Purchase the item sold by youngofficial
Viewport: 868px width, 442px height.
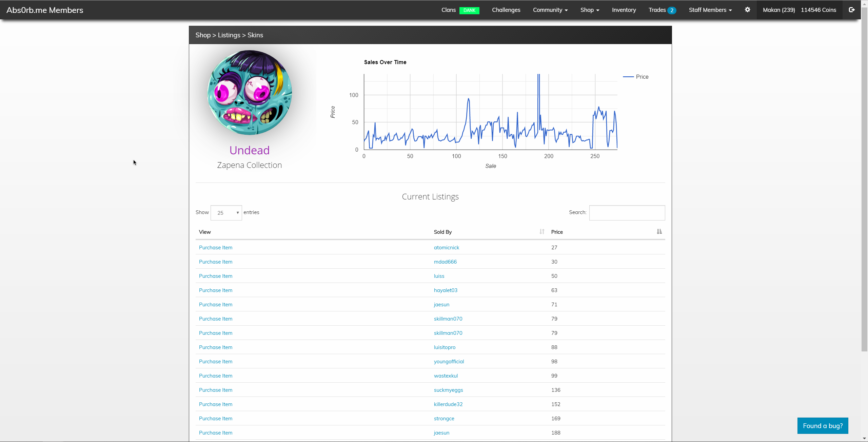click(216, 361)
